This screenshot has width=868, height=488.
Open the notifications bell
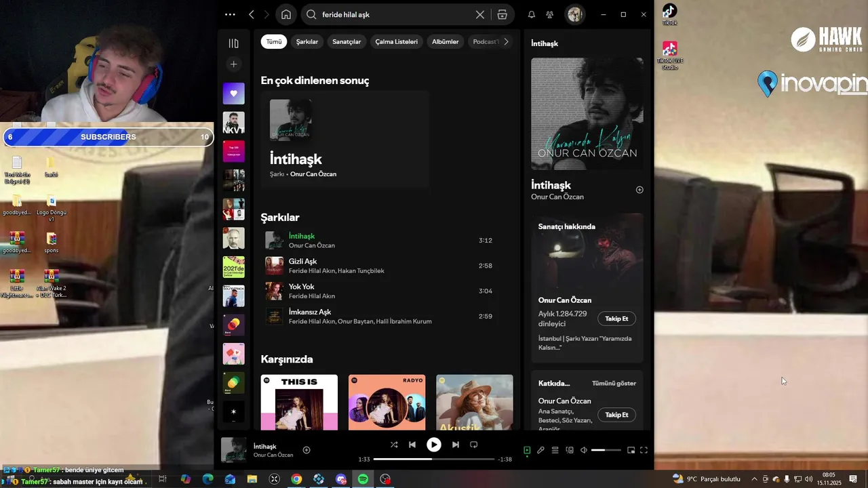(532, 14)
